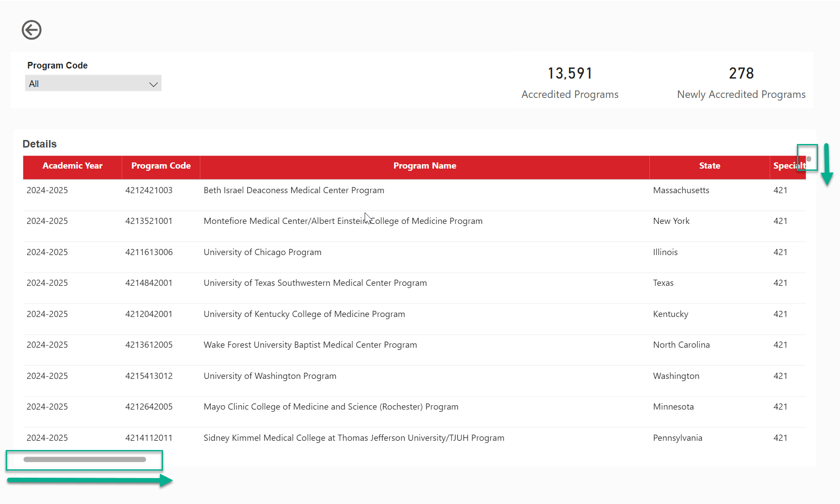Viewport: 840px width, 504px height.
Task: Click specialty 421 in the Massachusetts row
Action: [x=780, y=190]
